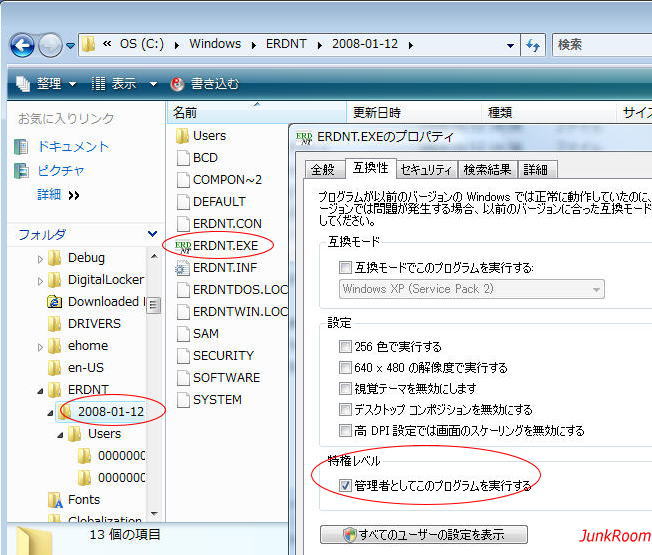Open the 整理 organize menu
The height and width of the screenshot is (555, 652).
[x=46, y=84]
